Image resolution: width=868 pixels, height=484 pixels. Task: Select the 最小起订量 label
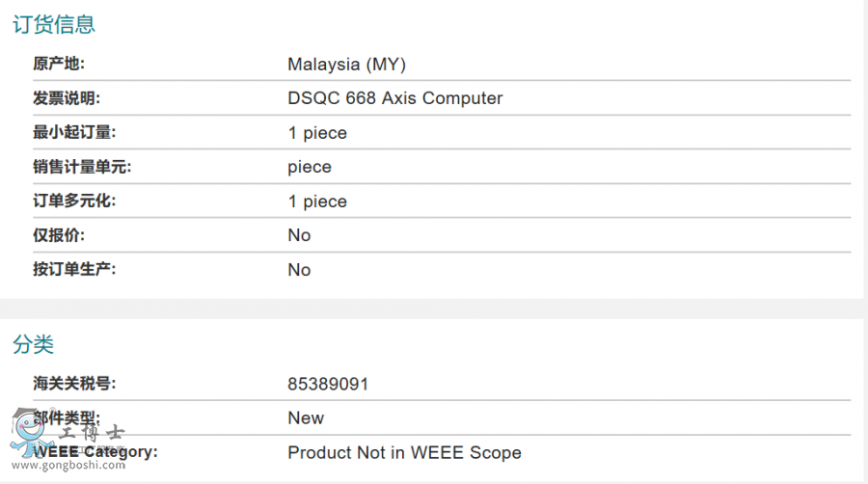(74, 133)
